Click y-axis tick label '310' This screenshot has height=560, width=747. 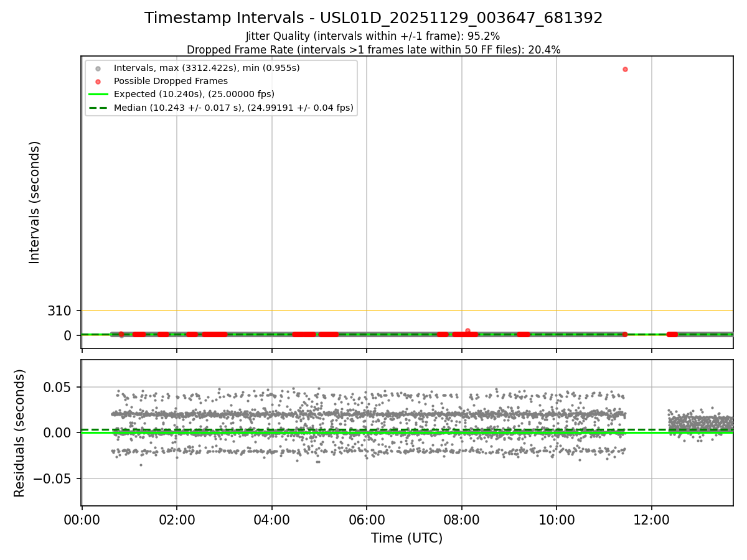[60, 310]
